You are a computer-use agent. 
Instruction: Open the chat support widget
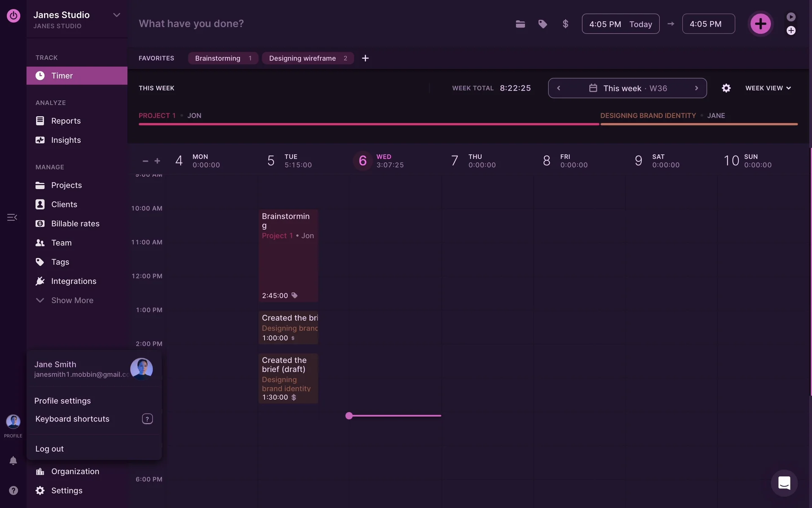(x=784, y=483)
